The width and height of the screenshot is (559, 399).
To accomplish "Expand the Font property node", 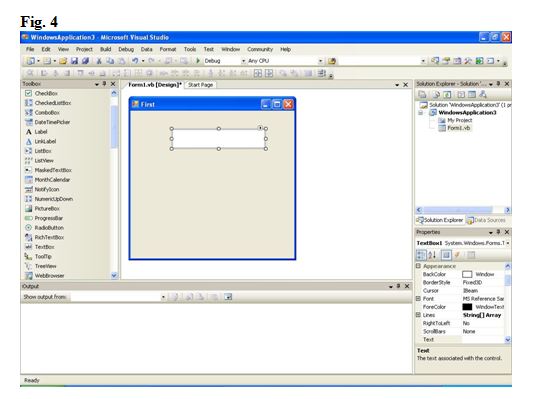I will pos(419,298).
